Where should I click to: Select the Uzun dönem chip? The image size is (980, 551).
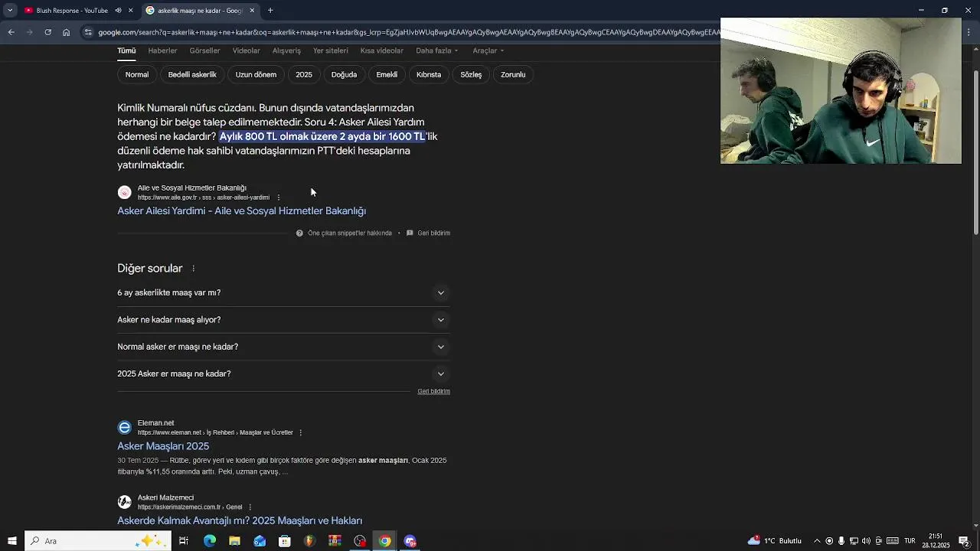coord(256,74)
